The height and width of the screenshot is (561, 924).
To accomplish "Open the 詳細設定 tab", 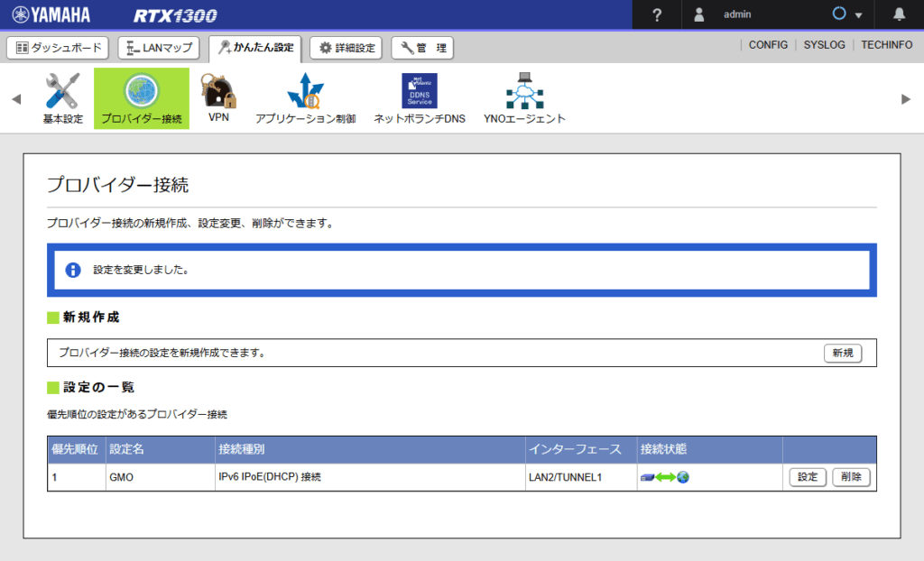I will click(346, 48).
